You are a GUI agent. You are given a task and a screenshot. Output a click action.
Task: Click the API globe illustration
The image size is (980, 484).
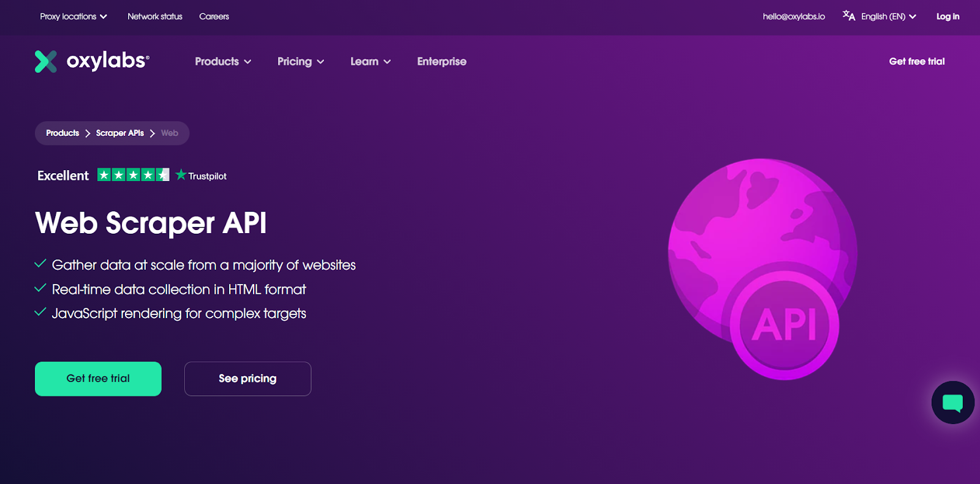coord(763,269)
